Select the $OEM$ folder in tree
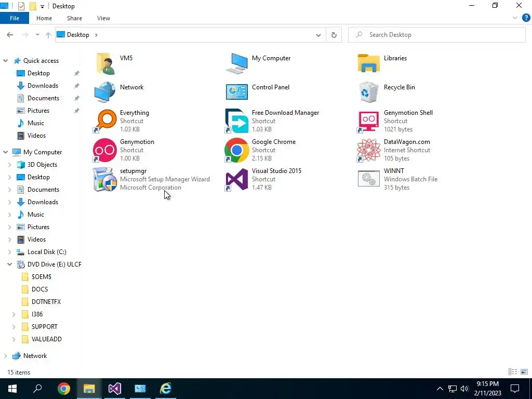The image size is (532, 399). point(42,277)
